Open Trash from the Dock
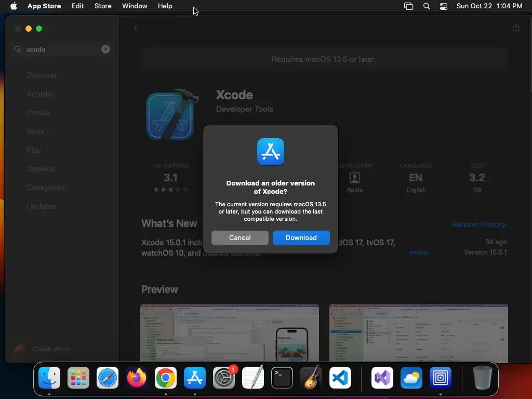 click(483, 378)
